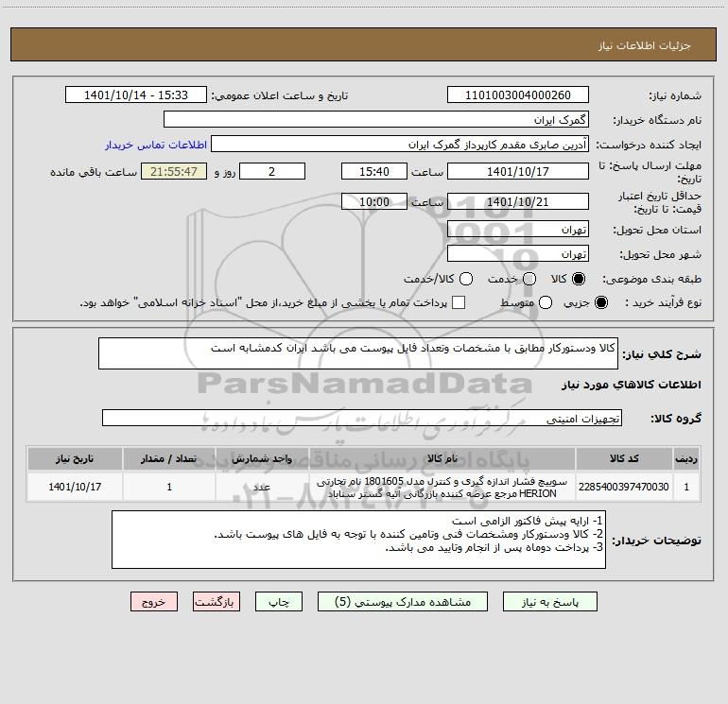This screenshot has width=728, height=704.
Task: Select the متوسط purchase type radio
Action: [x=546, y=303]
